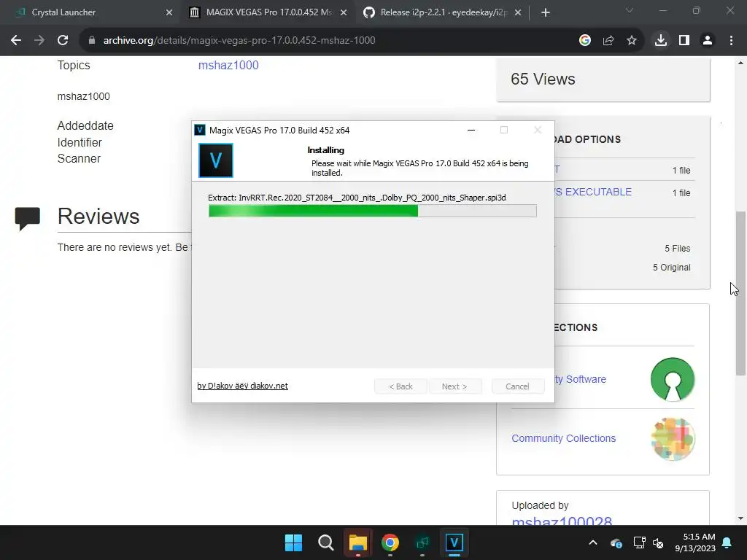
Task: Click the installer Back button
Action: pos(400,386)
